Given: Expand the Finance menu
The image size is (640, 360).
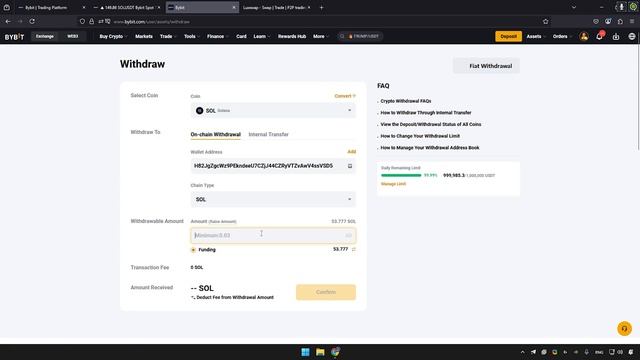Looking at the screenshot, I should 218,36.
